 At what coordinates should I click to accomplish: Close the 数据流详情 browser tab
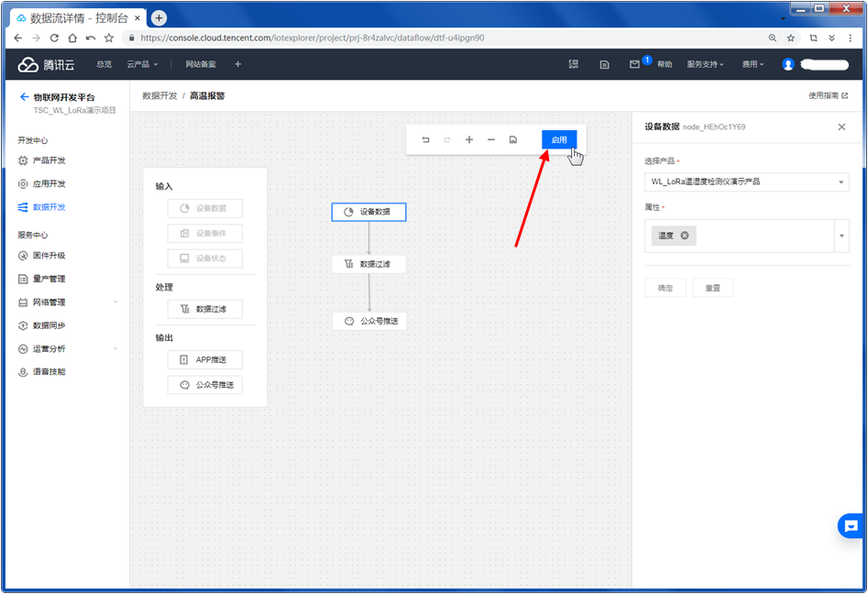(x=137, y=18)
